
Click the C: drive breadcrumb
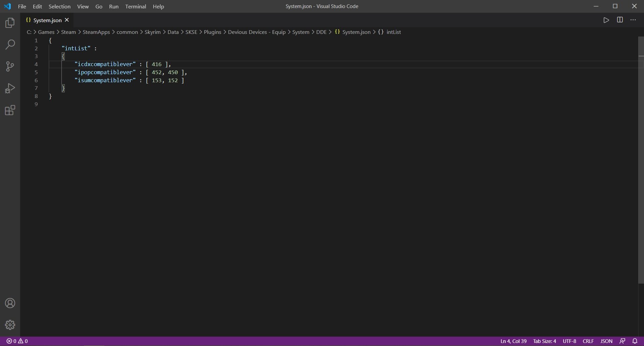[x=29, y=32]
